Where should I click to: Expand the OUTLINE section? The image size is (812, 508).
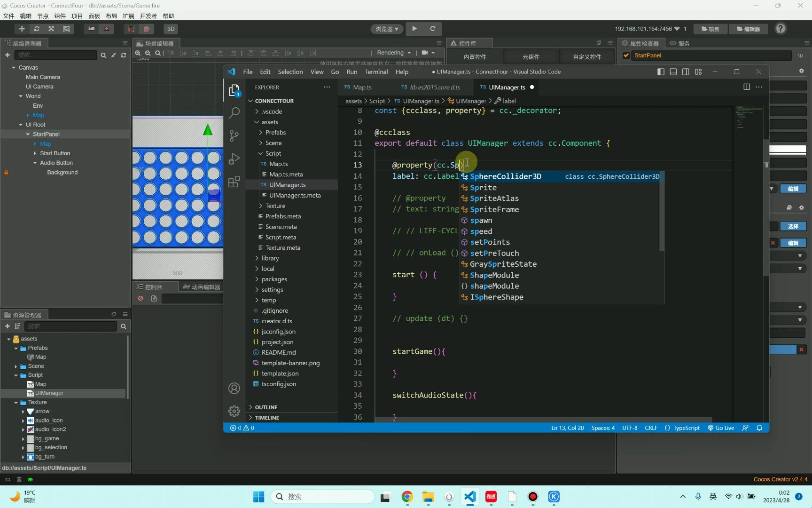coord(266,407)
